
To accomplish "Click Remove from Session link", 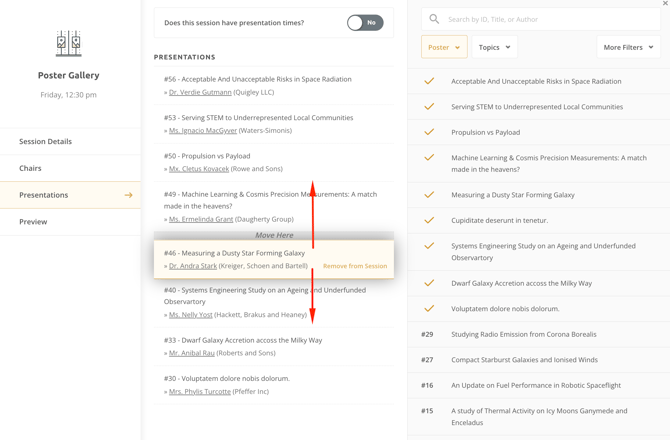I will [x=355, y=266].
